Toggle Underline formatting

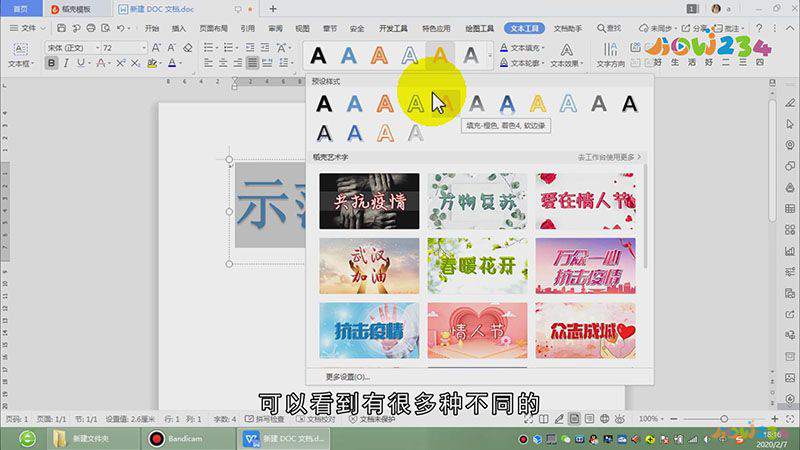click(81, 63)
